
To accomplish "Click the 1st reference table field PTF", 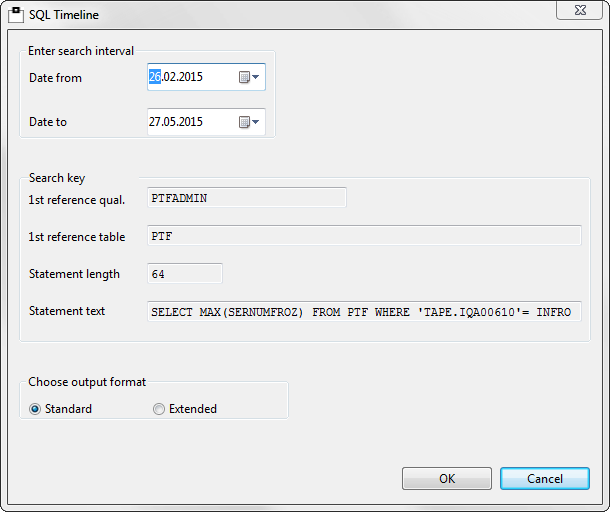I will click(364, 236).
